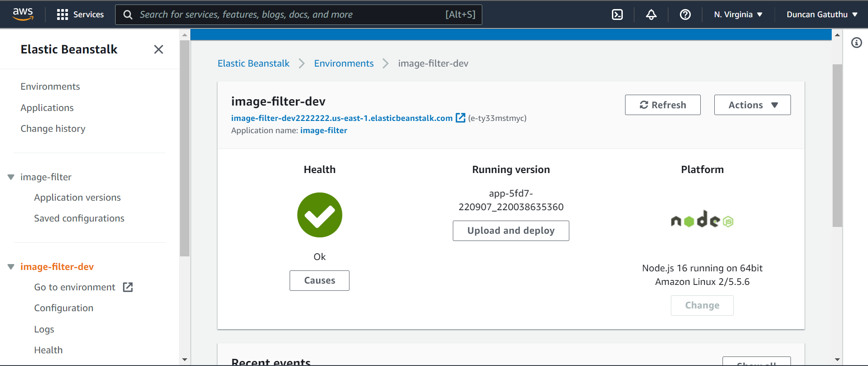This screenshot has height=366, width=868.
Task: Click the Node.js platform logo
Action: [x=702, y=220]
